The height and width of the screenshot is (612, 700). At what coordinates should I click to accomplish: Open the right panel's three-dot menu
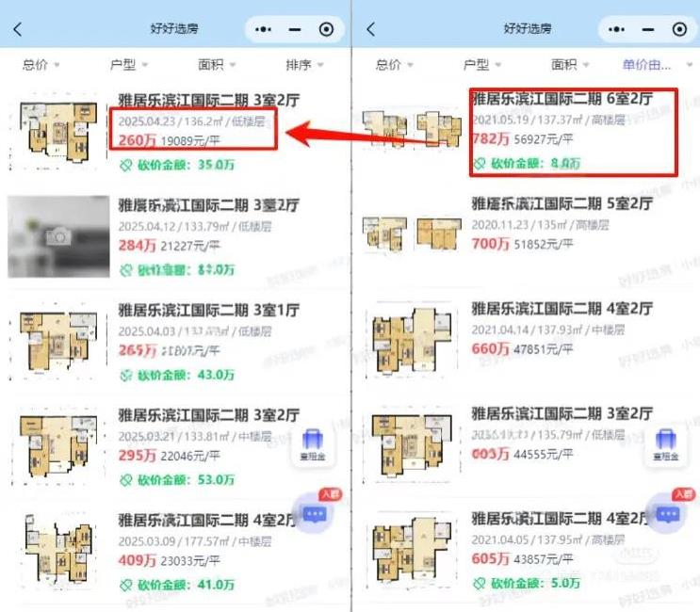point(616,29)
